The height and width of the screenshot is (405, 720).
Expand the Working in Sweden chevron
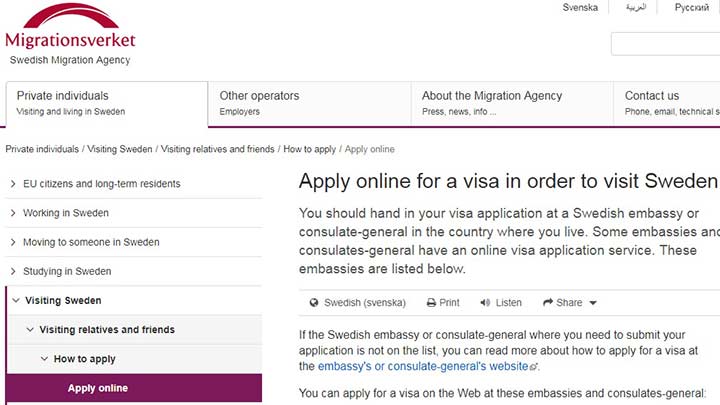13,213
